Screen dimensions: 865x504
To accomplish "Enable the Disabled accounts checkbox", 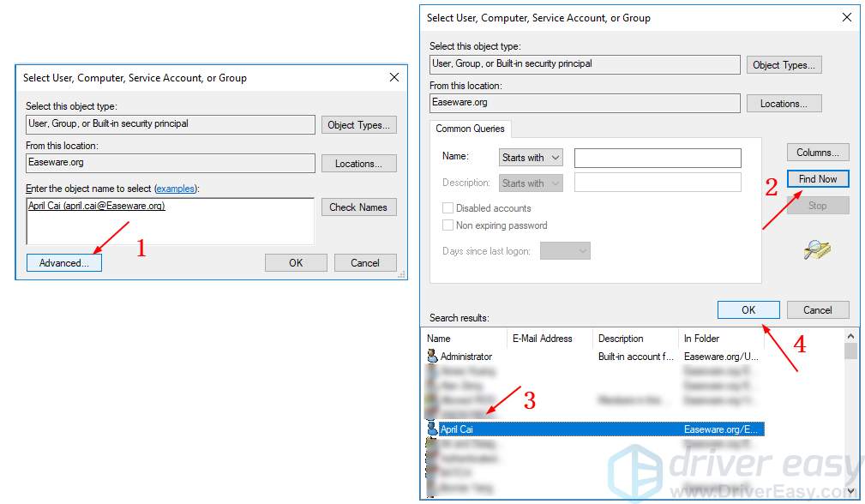I will (447, 207).
